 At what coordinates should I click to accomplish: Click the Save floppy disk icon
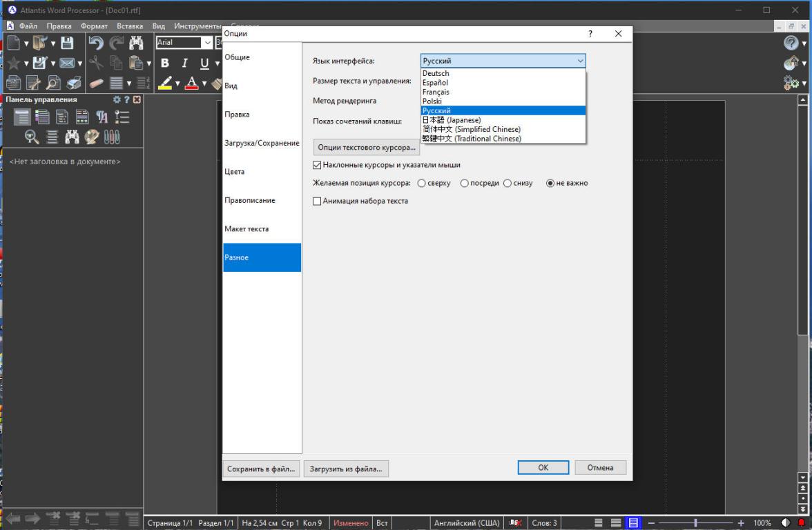point(67,43)
